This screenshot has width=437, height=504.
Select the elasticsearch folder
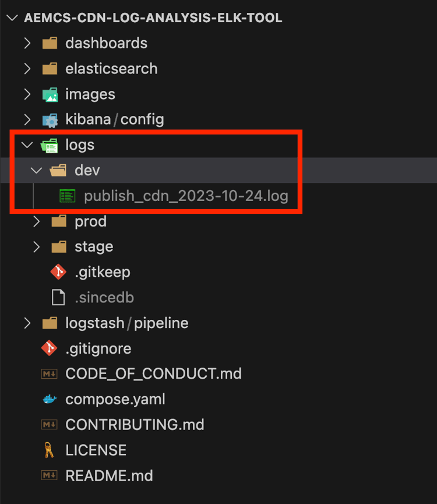(111, 69)
